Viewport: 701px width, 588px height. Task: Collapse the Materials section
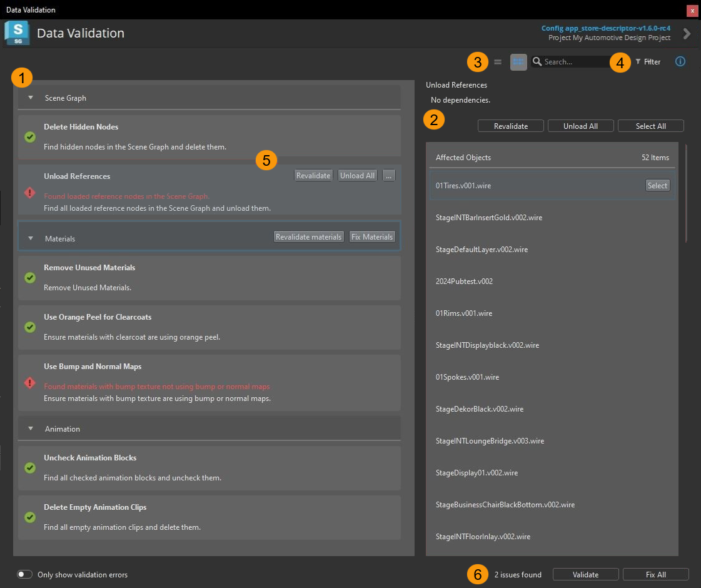pos(31,238)
